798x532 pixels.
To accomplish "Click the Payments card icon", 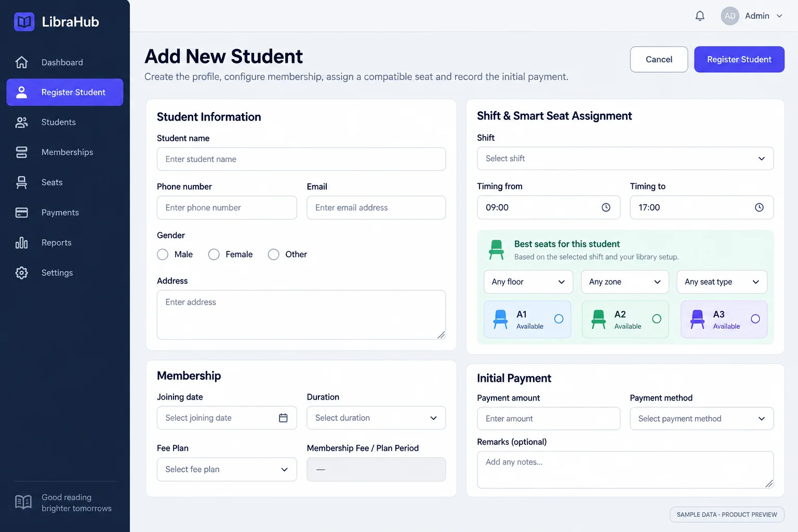I will pyautogui.click(x=21, y=212).
